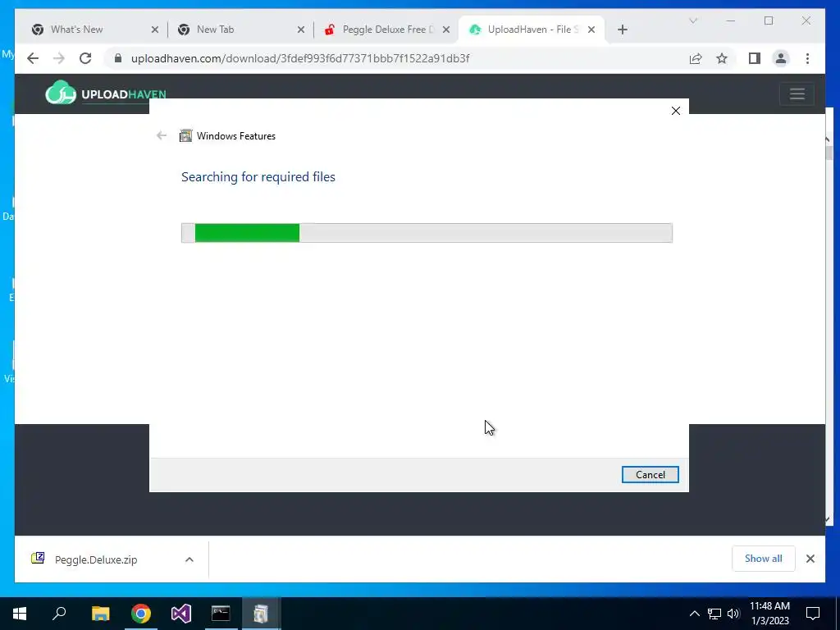
Task: Click the UploadHaven logo
Action: [106, 93]
